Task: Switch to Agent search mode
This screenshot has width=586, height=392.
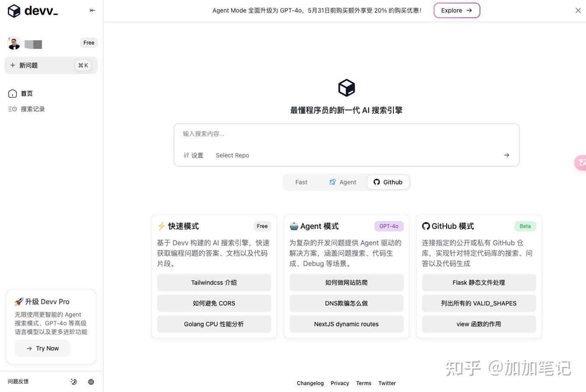Action: point(343,182)
